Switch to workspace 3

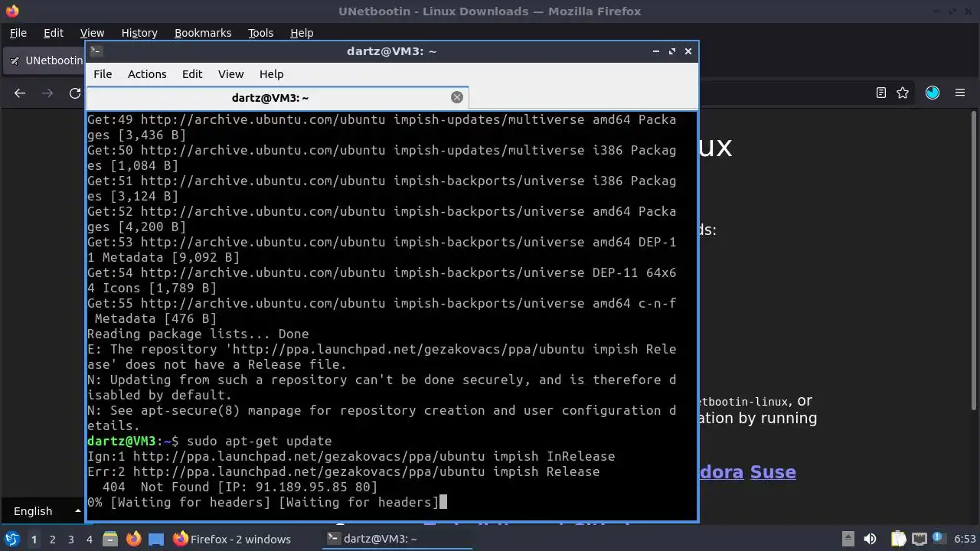(x=71, y=540)
